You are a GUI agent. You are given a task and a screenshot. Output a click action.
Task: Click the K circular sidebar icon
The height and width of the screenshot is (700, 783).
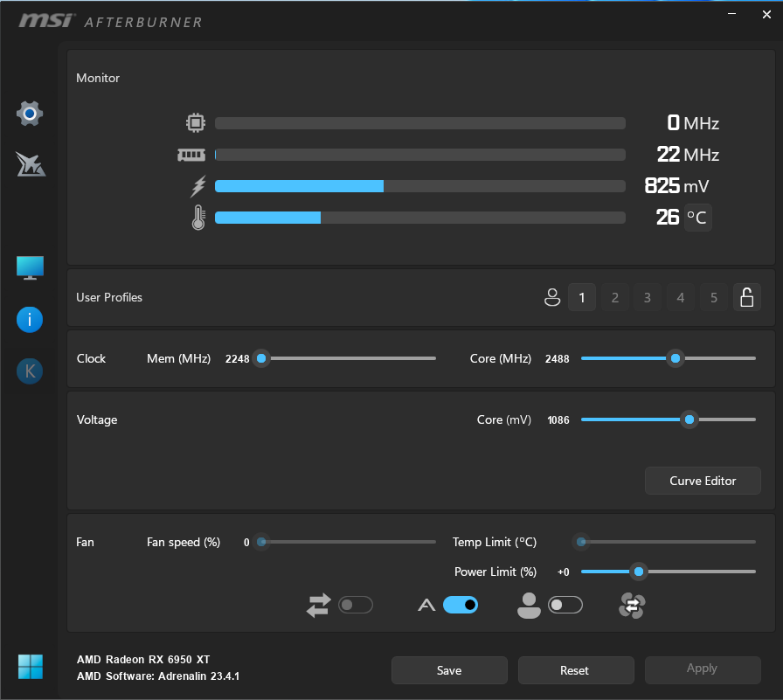(x=30, y=371)
